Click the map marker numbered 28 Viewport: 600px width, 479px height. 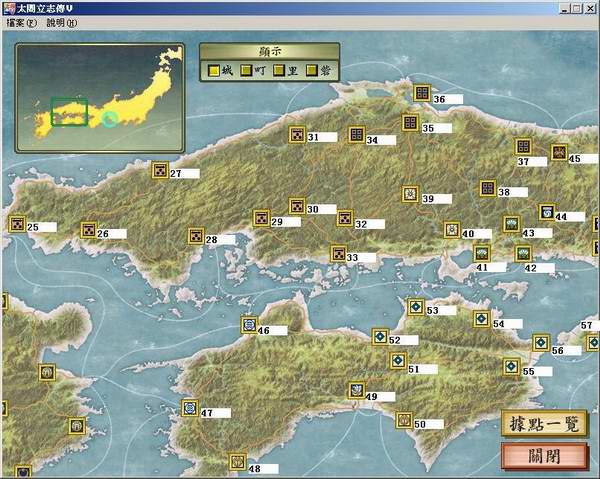coord(196,237)
